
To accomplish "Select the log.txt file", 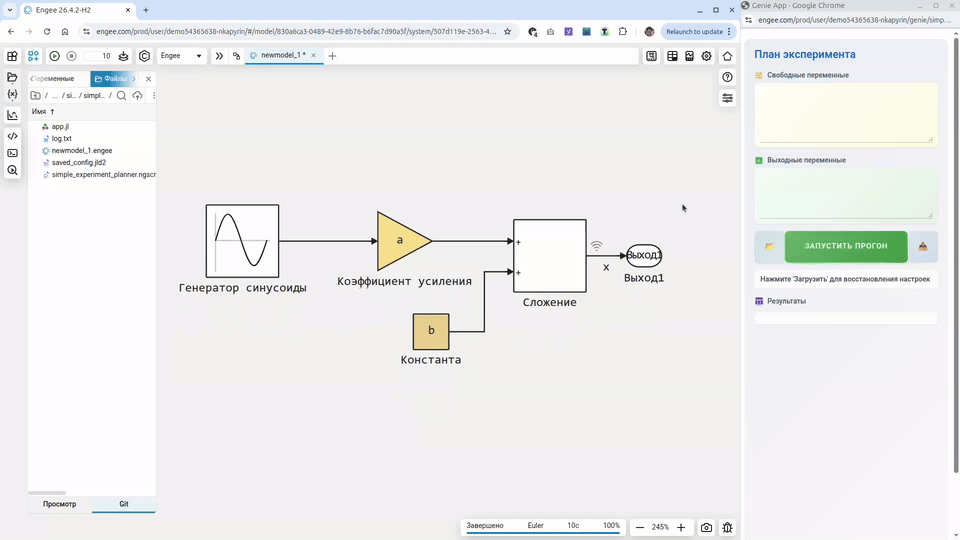I will (61, 138).
